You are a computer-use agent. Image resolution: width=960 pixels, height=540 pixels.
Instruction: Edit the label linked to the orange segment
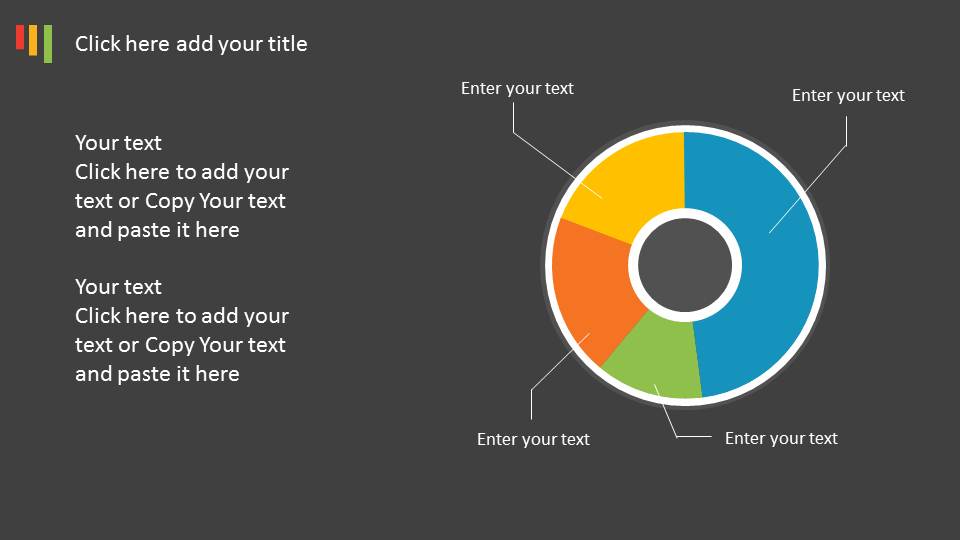tap(533, 439)
